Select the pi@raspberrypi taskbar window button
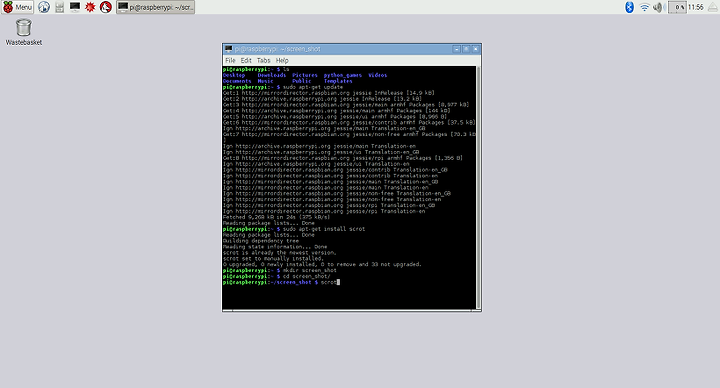The width and height of the screenshot is (720, 388). coord(155,7)
